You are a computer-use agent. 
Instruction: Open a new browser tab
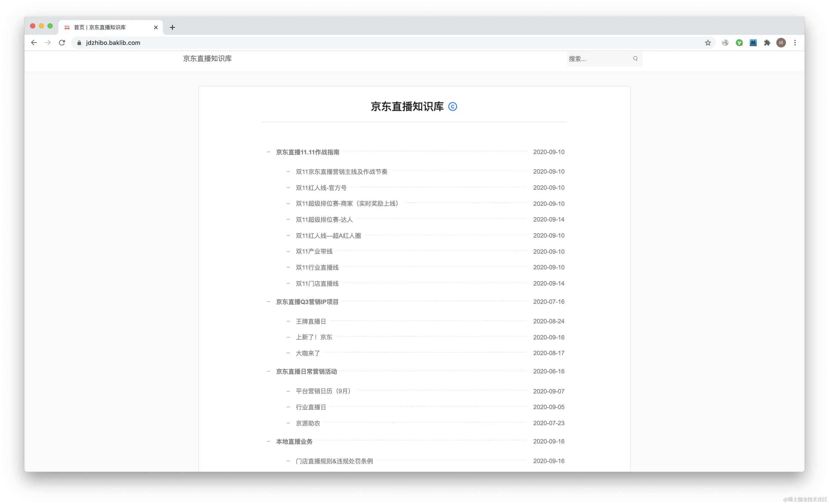click(172, 27)
